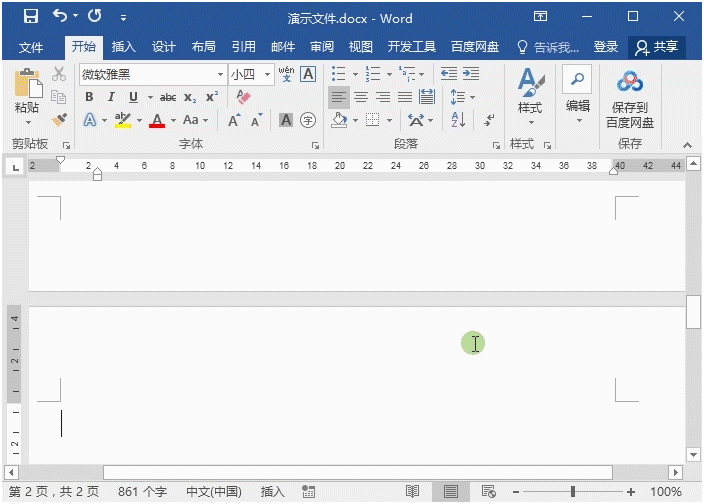This screenshot has width=704, height=504.
Task: Click the Decrease Indent icon
Action: 449,73
